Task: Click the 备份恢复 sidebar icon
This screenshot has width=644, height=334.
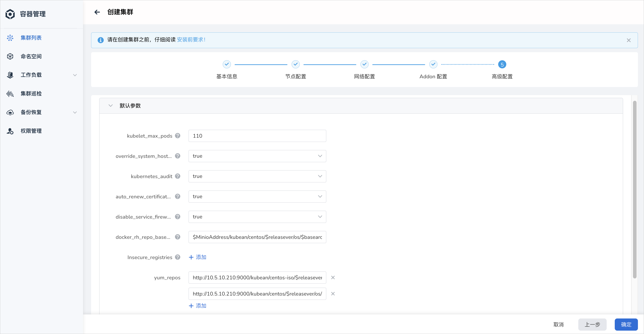Action: point(10,112)
